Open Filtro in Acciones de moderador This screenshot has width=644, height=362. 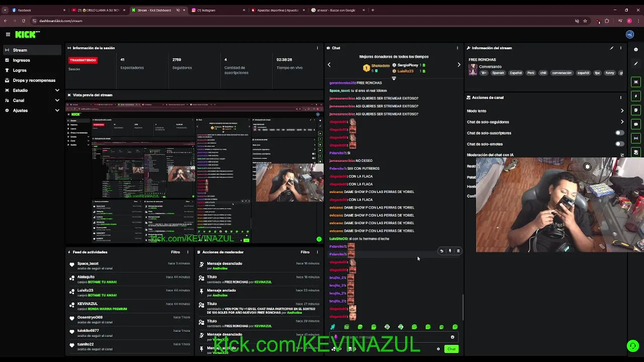pyautogui.click(x=305, y=252)
